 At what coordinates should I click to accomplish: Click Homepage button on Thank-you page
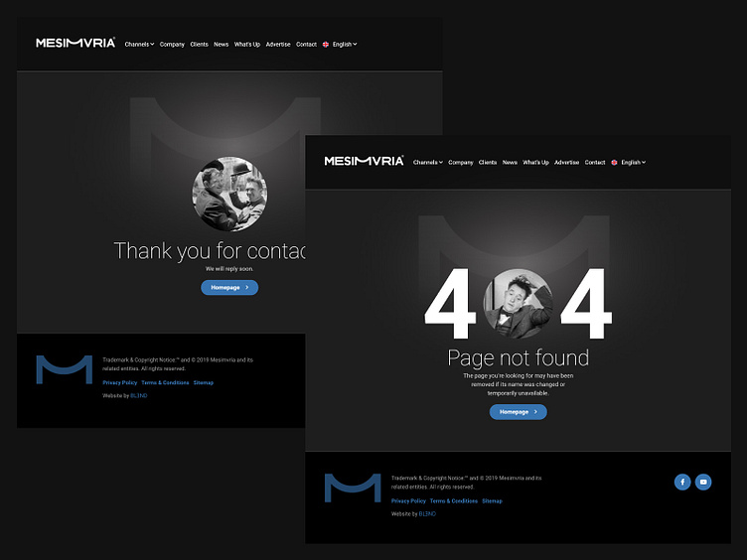(229, 288)
